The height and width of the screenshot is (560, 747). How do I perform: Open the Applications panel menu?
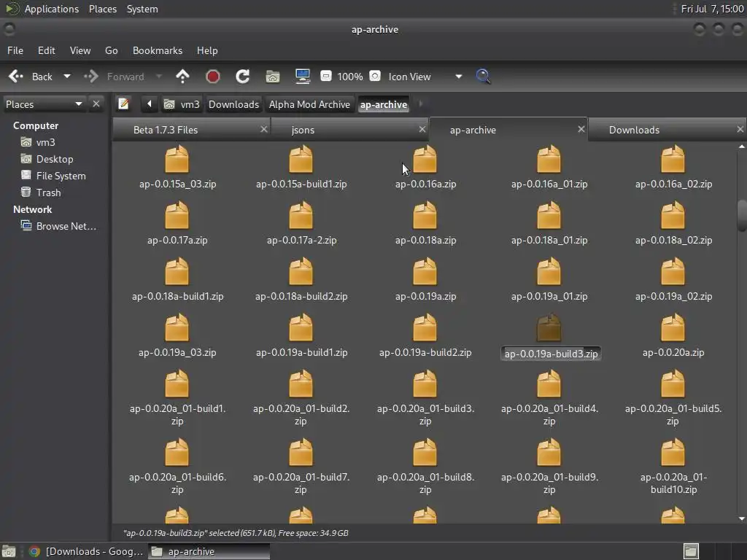point(52,9)
